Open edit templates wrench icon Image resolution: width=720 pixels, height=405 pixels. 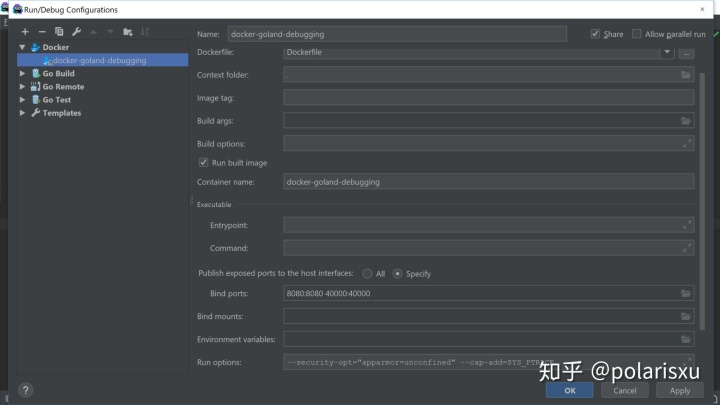tap(76, 32)
